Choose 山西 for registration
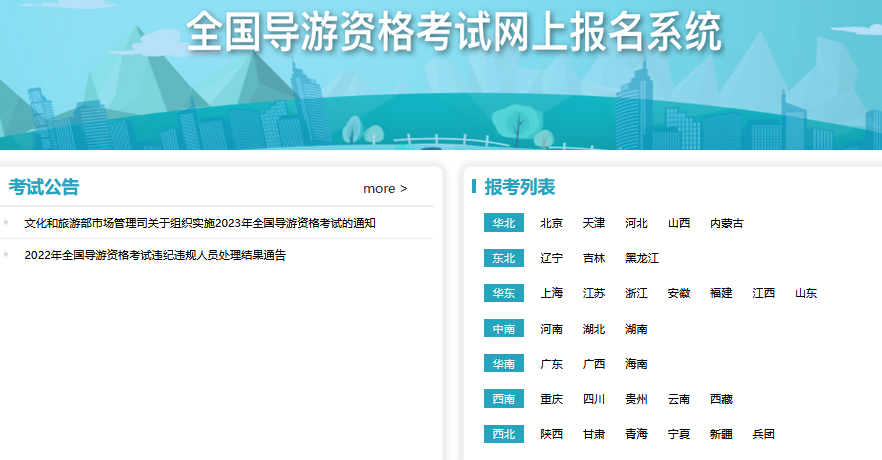 (679, 223)
